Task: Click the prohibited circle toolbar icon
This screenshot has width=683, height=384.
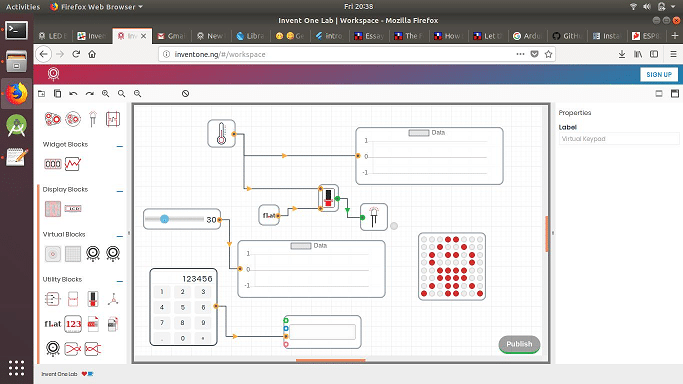Action: coord(186,94)
